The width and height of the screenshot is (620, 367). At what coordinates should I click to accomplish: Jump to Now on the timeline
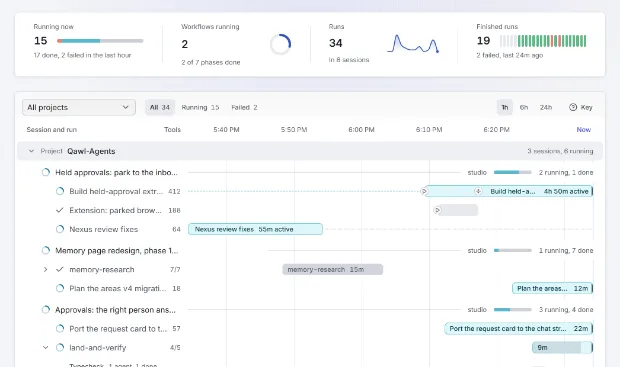(584, 129)
